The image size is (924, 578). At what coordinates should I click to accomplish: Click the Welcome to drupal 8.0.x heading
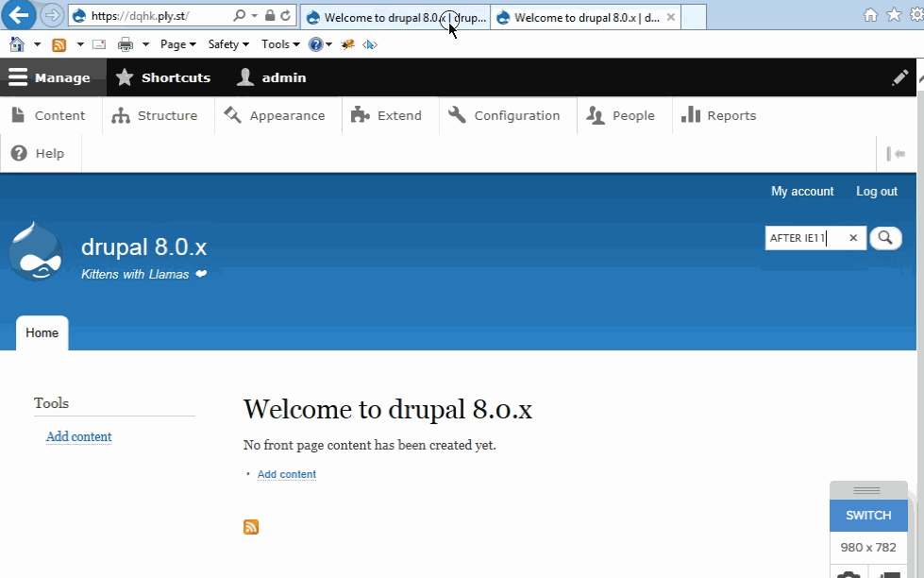coord(388,409)
